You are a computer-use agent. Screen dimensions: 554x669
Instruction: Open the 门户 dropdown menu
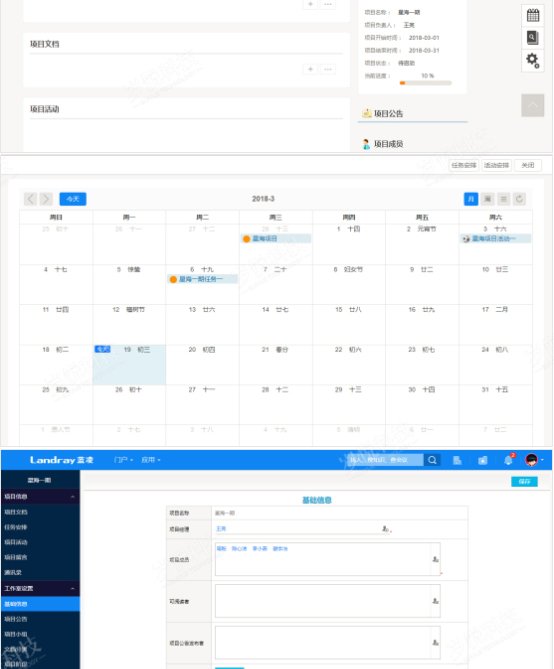(124, 460)
